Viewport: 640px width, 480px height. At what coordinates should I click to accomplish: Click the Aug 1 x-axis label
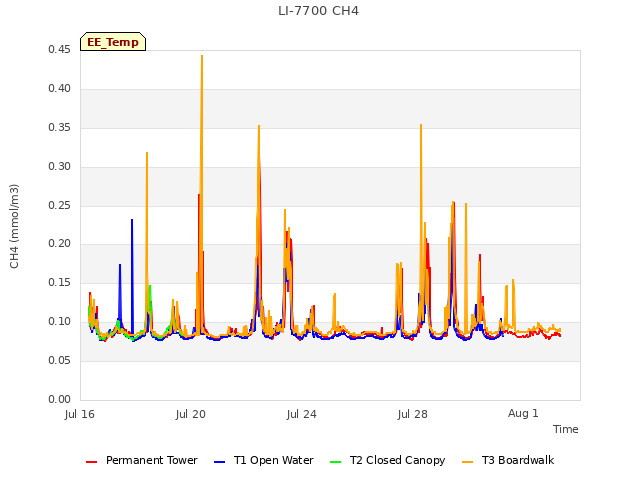[x=523, y=413]
